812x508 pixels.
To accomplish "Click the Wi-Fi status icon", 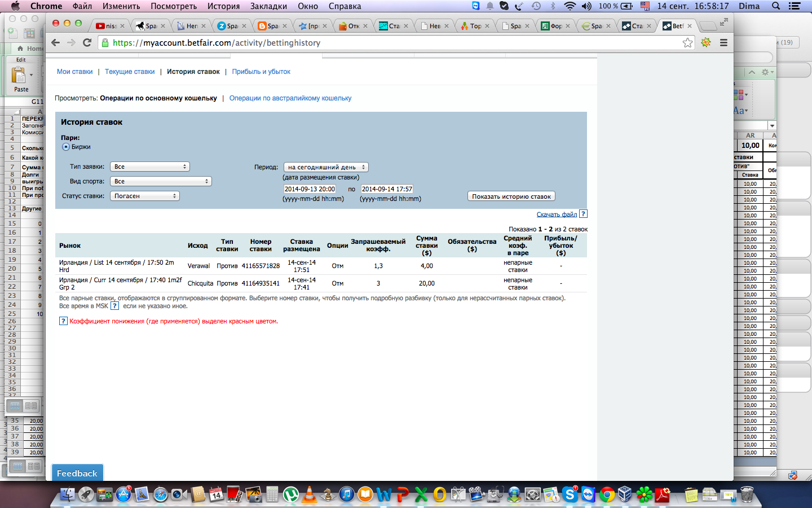I will [x=570, y=6].
